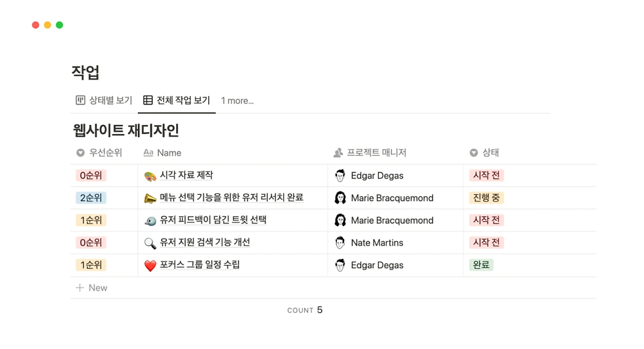Click the COUNT 5 summary at the bottom
This screenshot has height=349, width=644.
click(x=305, y=310)
